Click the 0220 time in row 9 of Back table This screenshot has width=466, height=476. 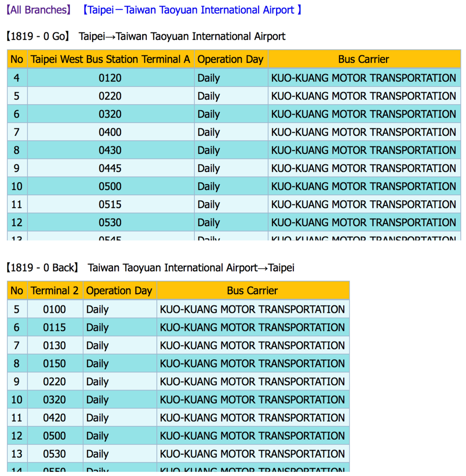coord(54,382)
